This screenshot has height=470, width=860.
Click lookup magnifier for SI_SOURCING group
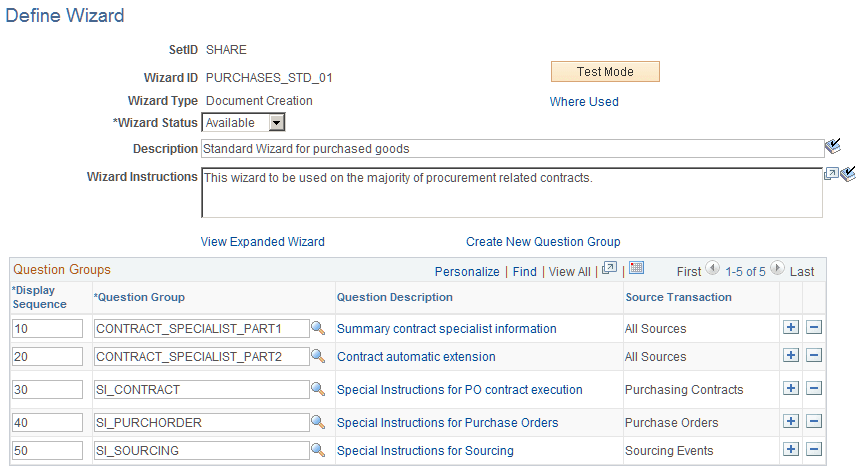tap(318, 450)
